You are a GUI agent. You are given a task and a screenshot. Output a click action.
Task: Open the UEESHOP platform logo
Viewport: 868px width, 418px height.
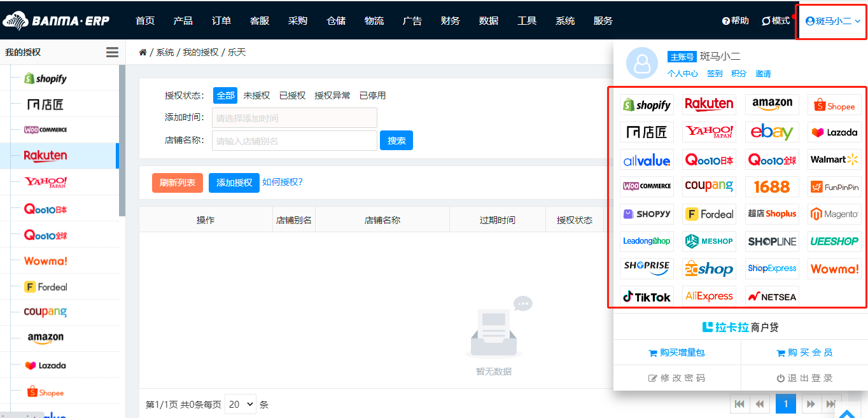(835, 241)
